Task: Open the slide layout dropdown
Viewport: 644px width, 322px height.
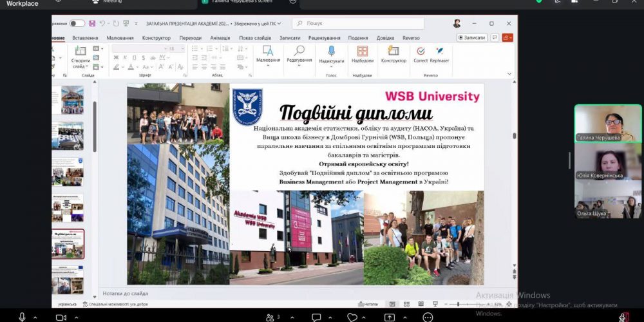Action: 98,48
